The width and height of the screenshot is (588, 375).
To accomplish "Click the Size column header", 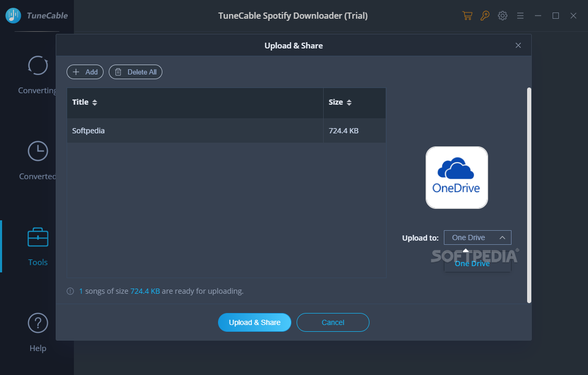I will tap(354, 103).
